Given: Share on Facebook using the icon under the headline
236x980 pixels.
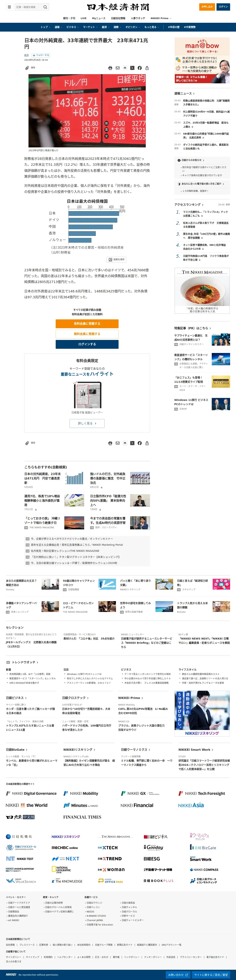Looking at the screenshot, I should 140,68.
